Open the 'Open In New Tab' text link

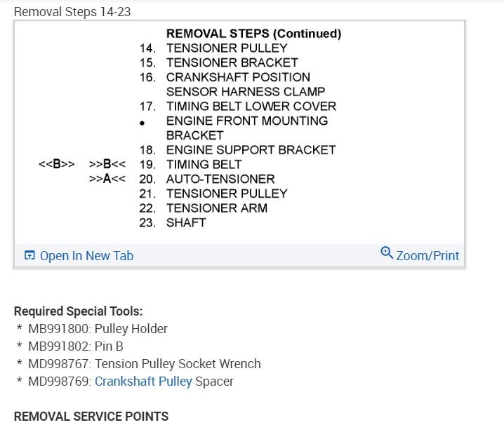point(86,256)
